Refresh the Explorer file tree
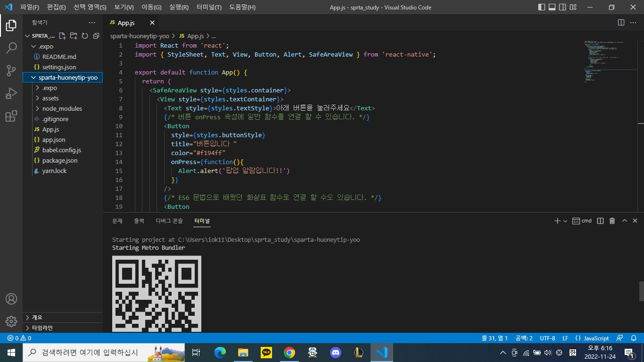This screenshot has width=644, height=362. (85, 36)
